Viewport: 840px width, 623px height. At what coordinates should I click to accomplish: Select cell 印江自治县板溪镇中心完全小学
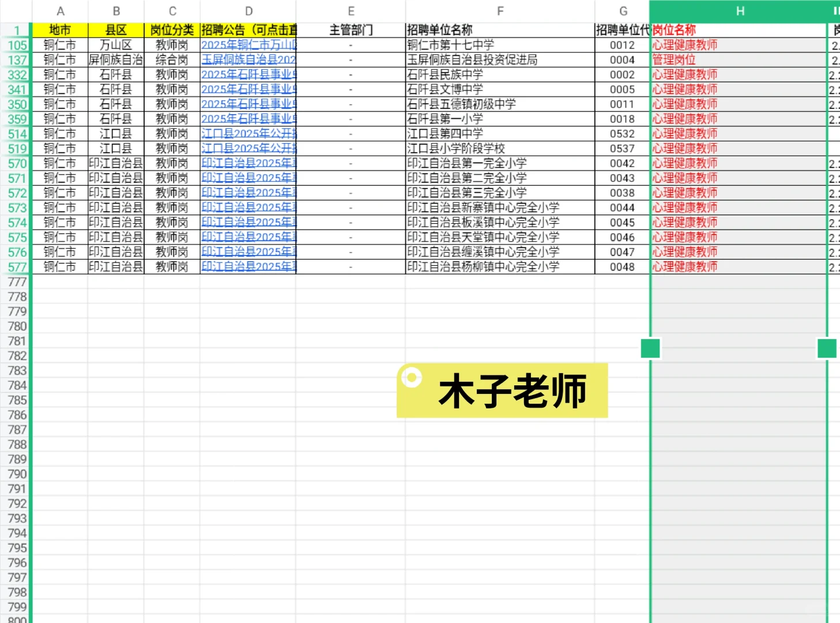click(500, 223)
